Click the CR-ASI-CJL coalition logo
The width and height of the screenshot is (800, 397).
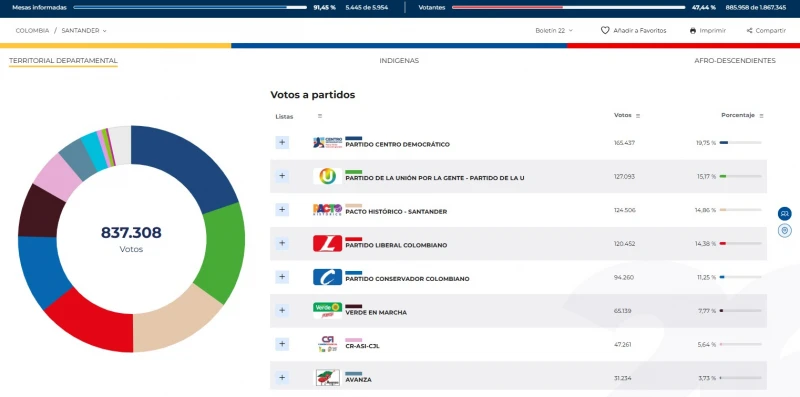[327, 344]
